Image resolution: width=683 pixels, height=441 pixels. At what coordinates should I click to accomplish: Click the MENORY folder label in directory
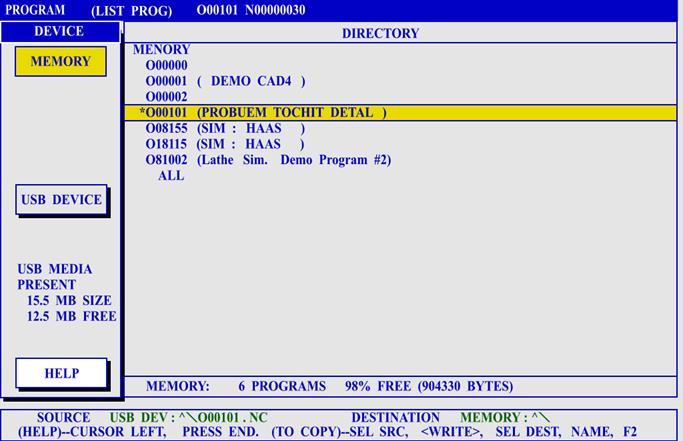(162, 49)
